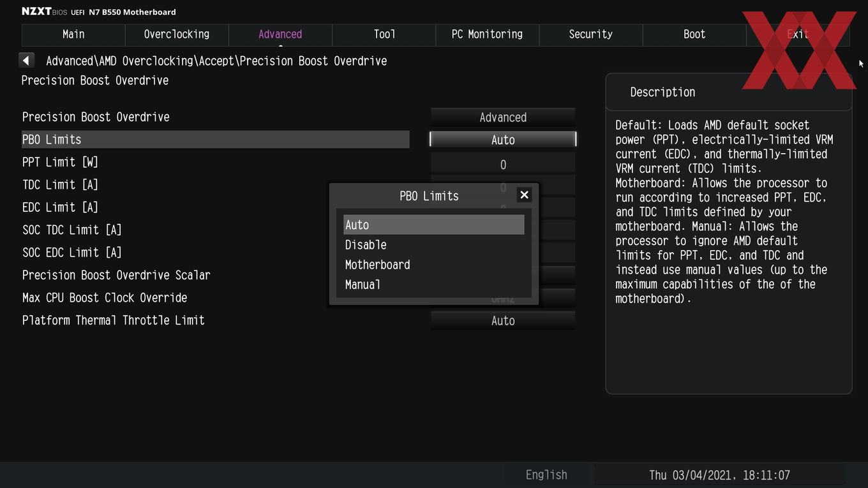
Task: Pick Motherboard in PBO Limits list
Action: (x=433, y=265)
